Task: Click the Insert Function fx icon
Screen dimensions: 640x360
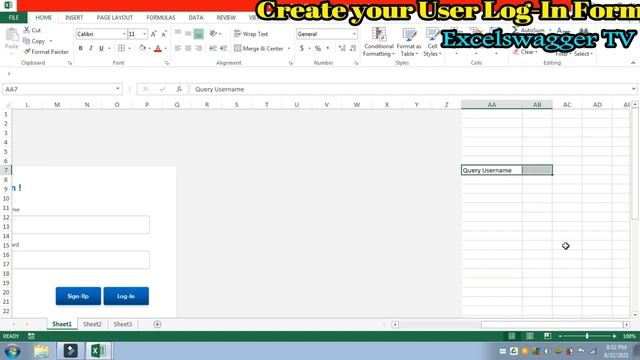Action: click(x=179, y=89)
